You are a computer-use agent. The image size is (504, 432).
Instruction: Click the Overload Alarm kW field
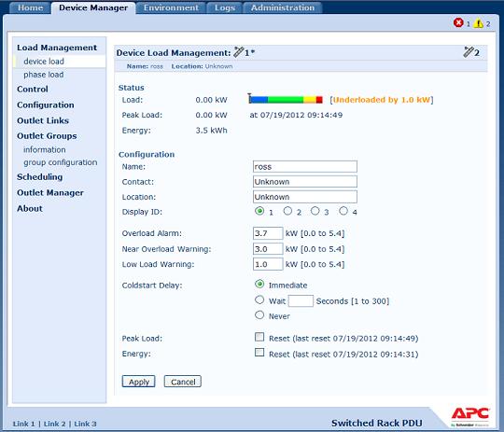click(x=268, y=233)
